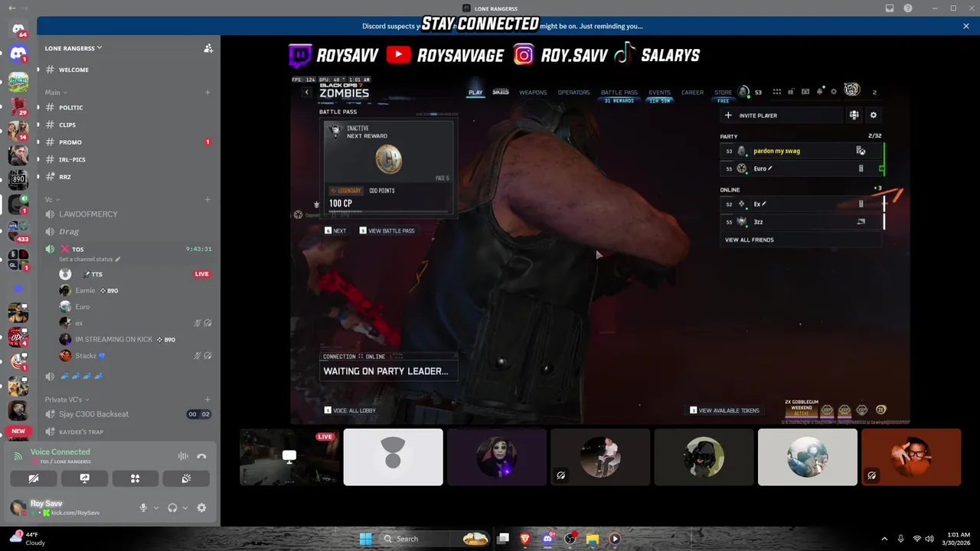
Task: Click INVITE PLAYER in game stream
Action: [780, 116]
